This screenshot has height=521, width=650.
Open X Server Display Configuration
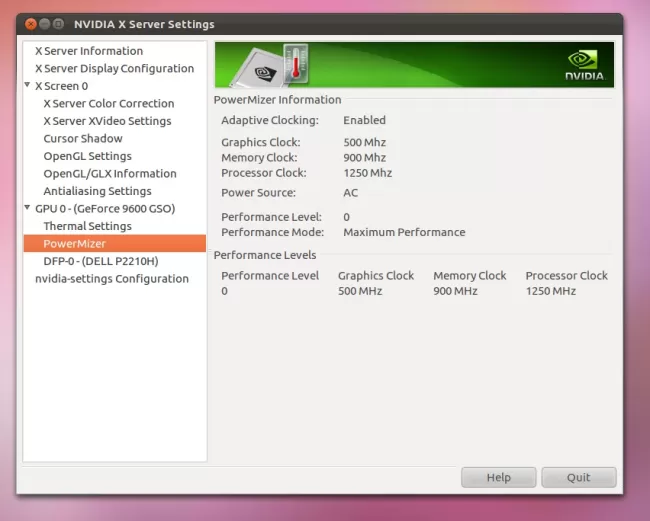click(114, 69)
